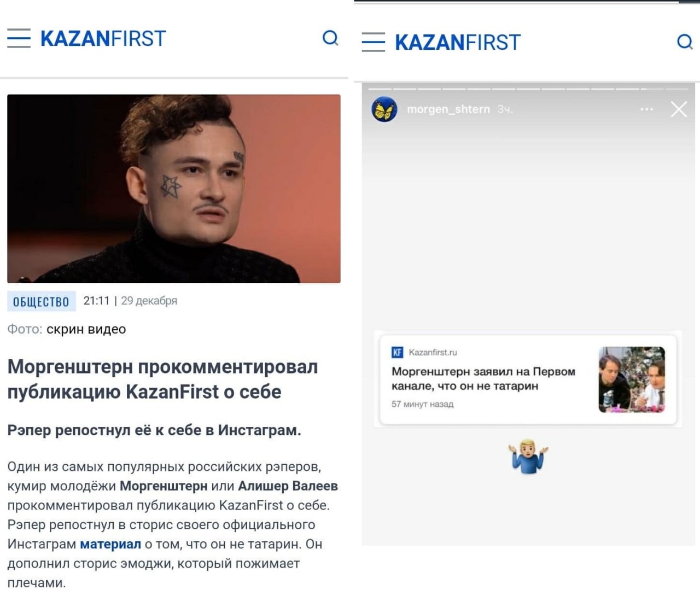The image size is (700, 596).
Task: Click search magnifier in right header
Action: (685, 42)
